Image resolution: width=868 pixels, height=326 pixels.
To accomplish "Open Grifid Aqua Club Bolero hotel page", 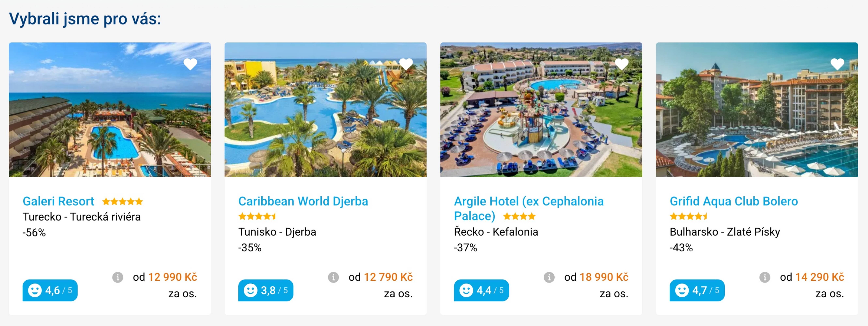I will click(x=734, y=201).
